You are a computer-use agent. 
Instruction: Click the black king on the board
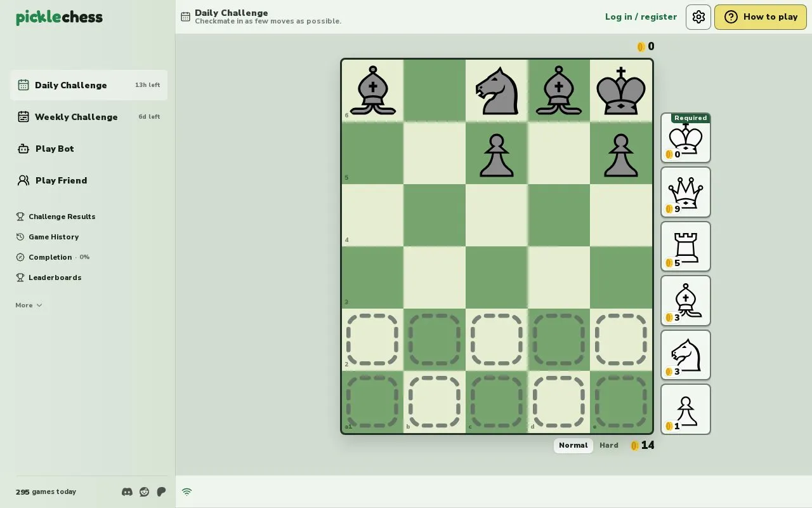click(x=621, y=91)
